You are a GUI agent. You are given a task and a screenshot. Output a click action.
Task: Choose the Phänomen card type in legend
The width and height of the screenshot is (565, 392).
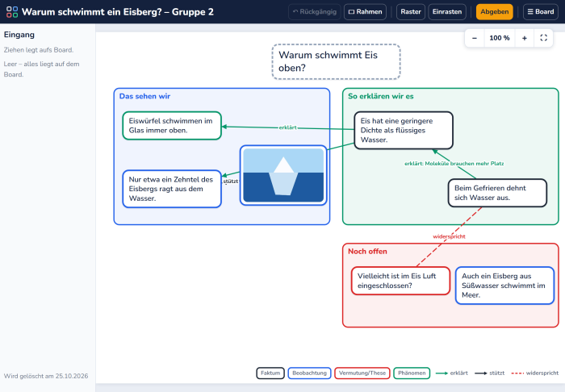tap(412, 373)
